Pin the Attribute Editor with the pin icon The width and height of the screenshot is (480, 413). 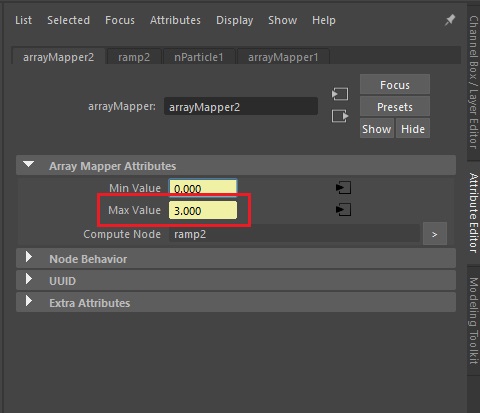click(x=450, y=20)
